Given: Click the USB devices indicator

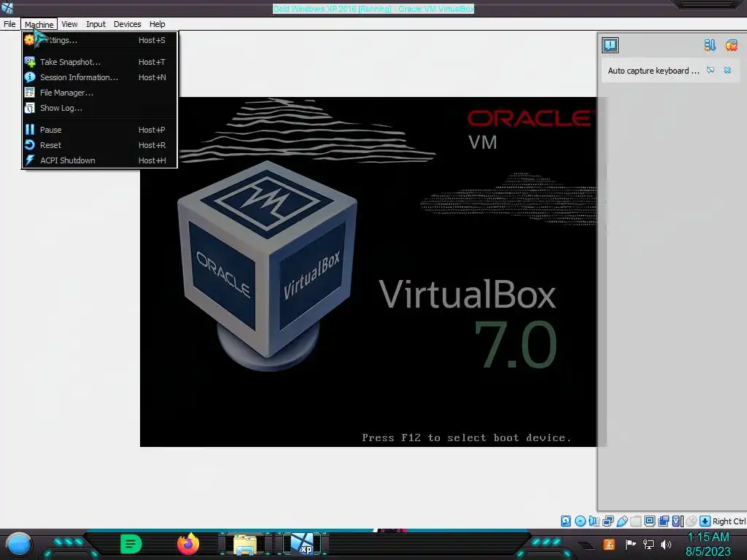Looking at the screenshot, I should click(622, 521).
